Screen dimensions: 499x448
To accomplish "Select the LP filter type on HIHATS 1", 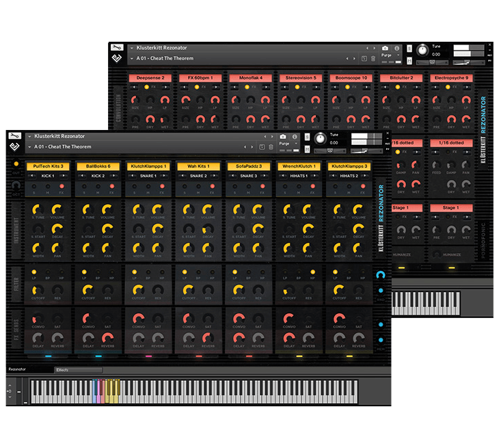I will click(285, 272).
